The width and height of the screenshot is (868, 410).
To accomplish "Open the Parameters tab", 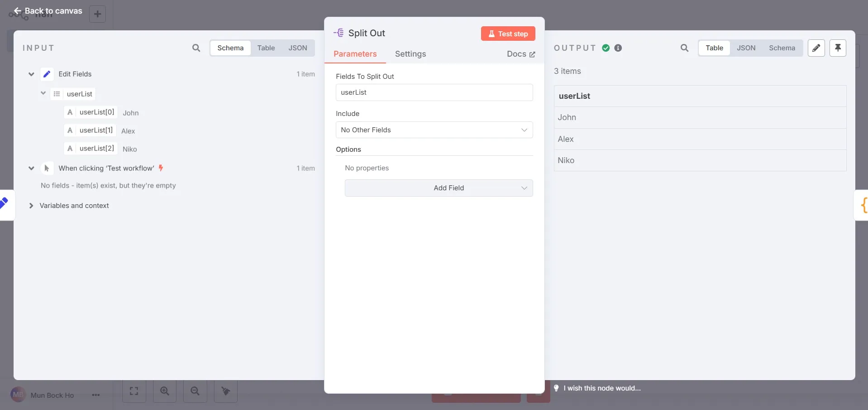I will click(355, 54).
